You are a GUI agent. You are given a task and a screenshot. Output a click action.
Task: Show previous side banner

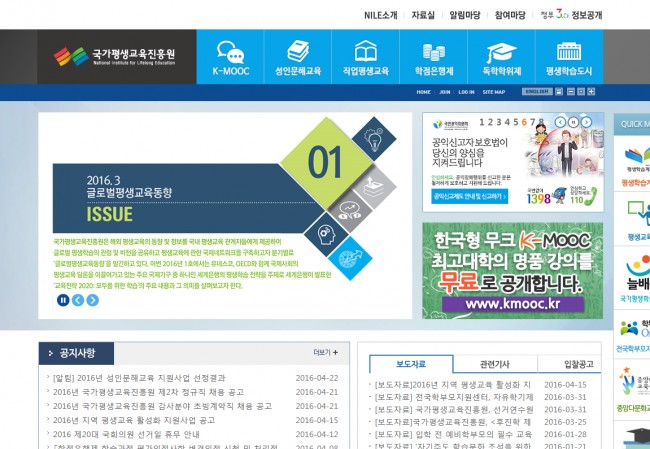[560, 122]
